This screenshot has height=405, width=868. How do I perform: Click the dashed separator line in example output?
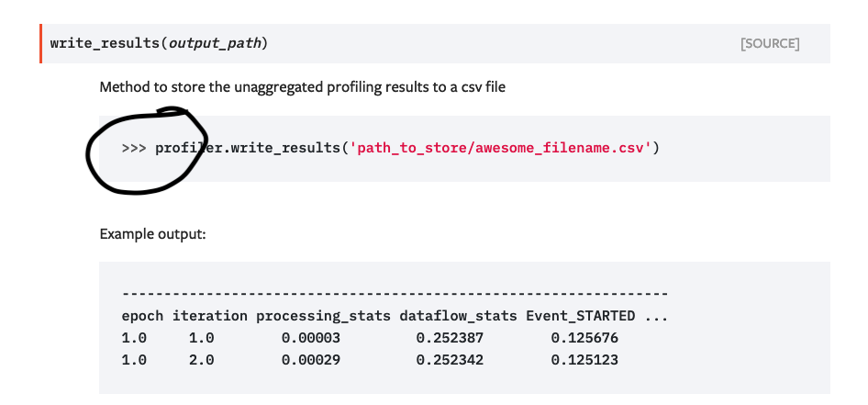pos(395,294)
